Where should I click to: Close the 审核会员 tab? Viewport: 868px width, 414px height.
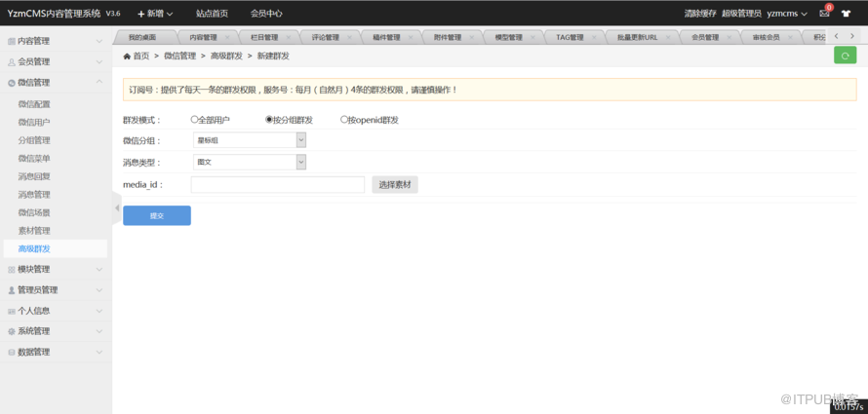pyautogui.click(x=790, y=38)
